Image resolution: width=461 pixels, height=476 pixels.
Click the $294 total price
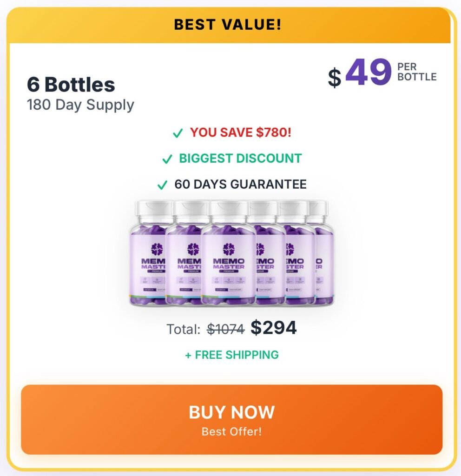pos(273,328)
